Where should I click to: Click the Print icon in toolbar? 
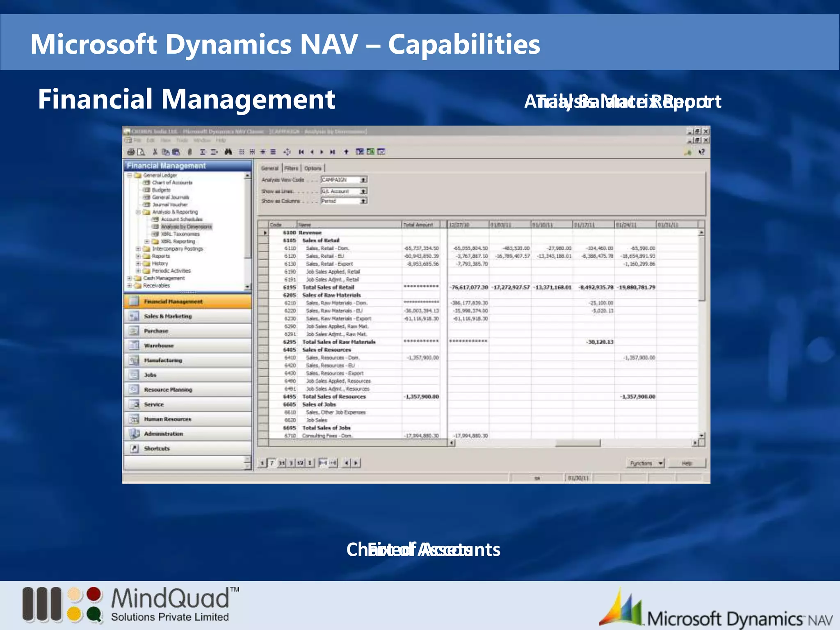131,152
